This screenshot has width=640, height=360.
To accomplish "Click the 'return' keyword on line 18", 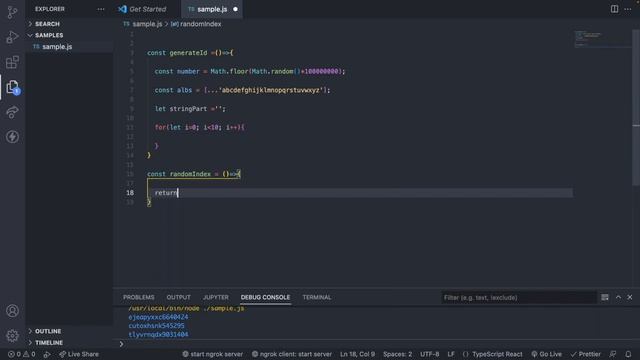I will 166,193.
